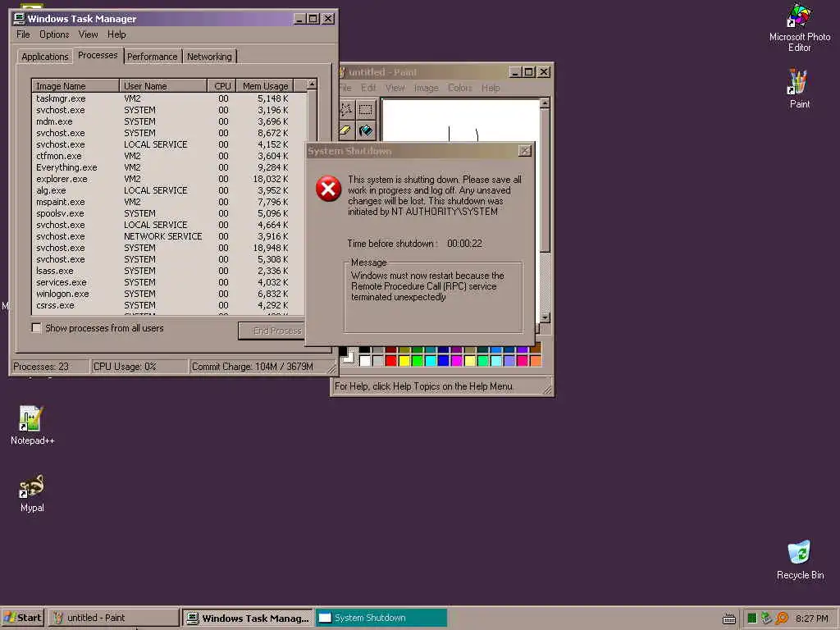840x630 pixels.
Task: Switch to System Shutdown taskbar button
Action: [381, 618]
